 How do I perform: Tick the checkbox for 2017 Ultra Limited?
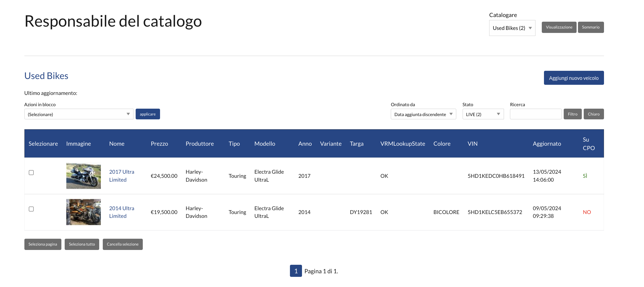click(31, 173)
